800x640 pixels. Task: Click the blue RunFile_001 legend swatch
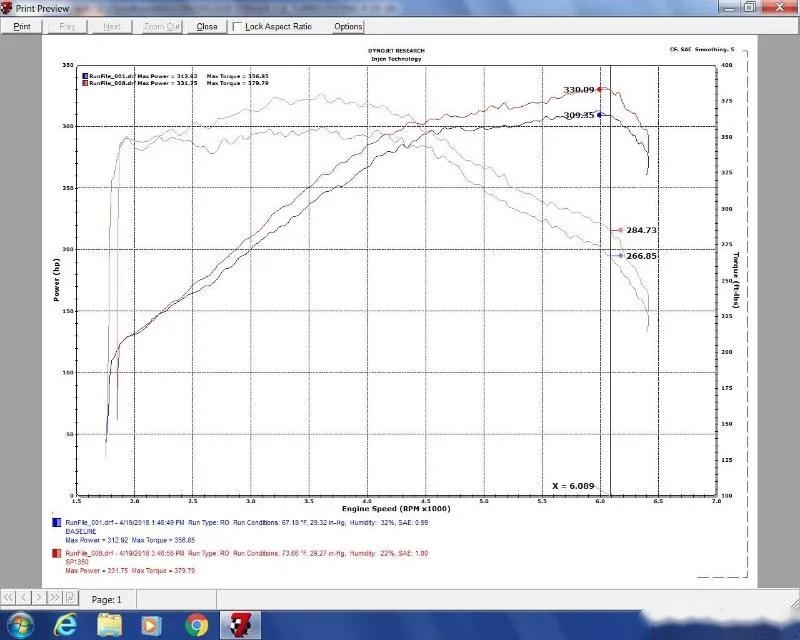(x=57, y=523)
